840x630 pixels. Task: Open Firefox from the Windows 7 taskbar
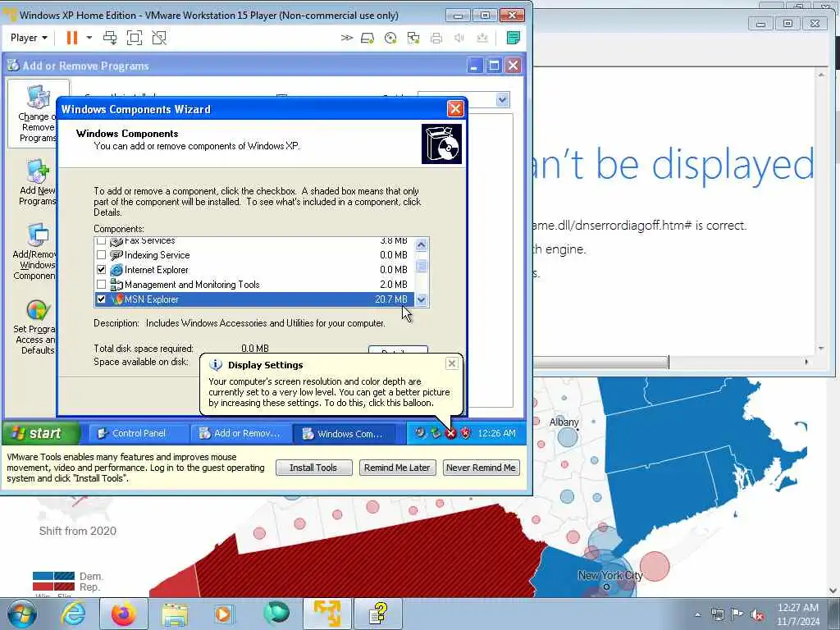(x=124, y=614)
